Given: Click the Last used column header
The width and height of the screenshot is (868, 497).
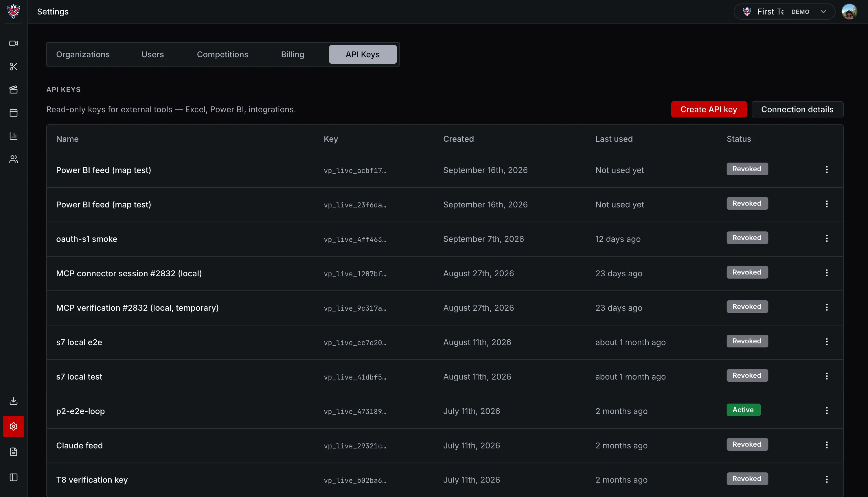Looking at the screenshot, I should (614, 139).
